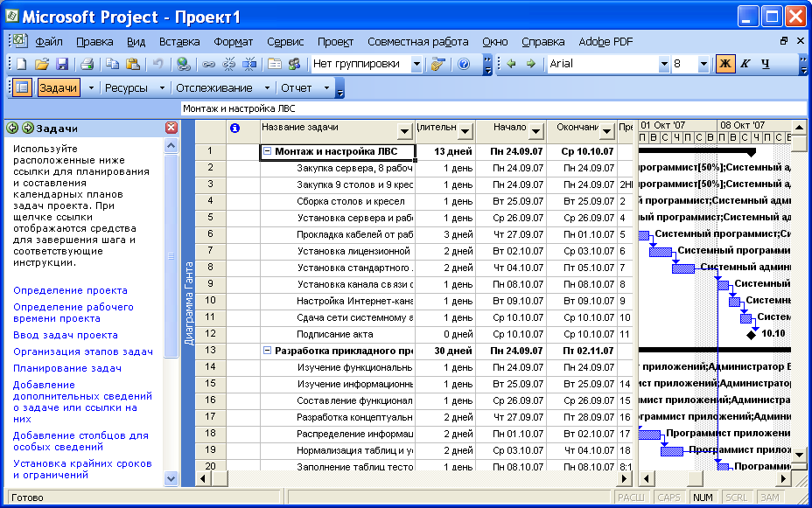Open Окончание column filter arrow

click(x=606, y=132)
